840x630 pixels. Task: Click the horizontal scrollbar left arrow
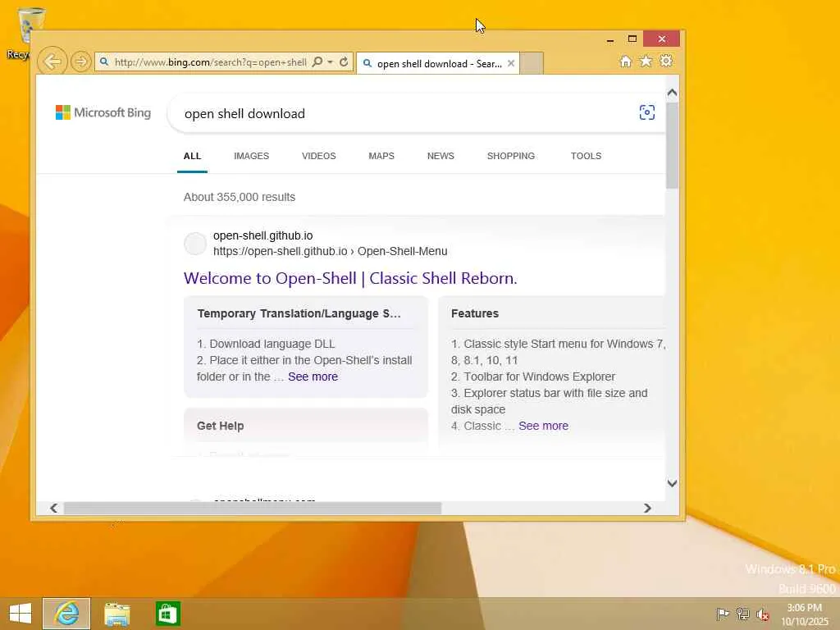[x=53, y=508]
